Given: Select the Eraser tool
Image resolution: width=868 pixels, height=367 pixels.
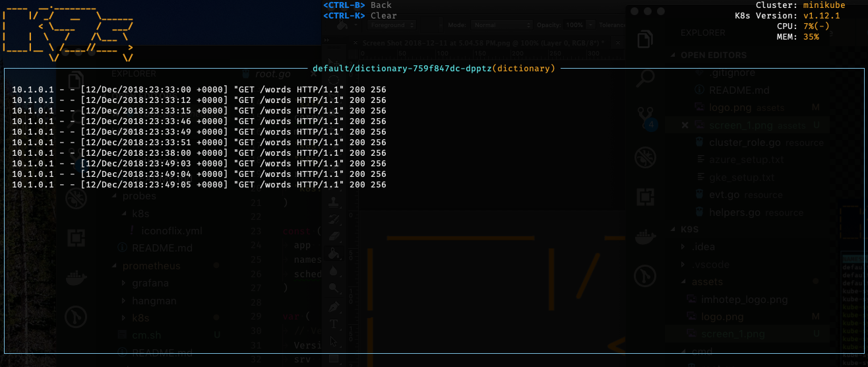Looking at the screenshot, I should point(335,235).
